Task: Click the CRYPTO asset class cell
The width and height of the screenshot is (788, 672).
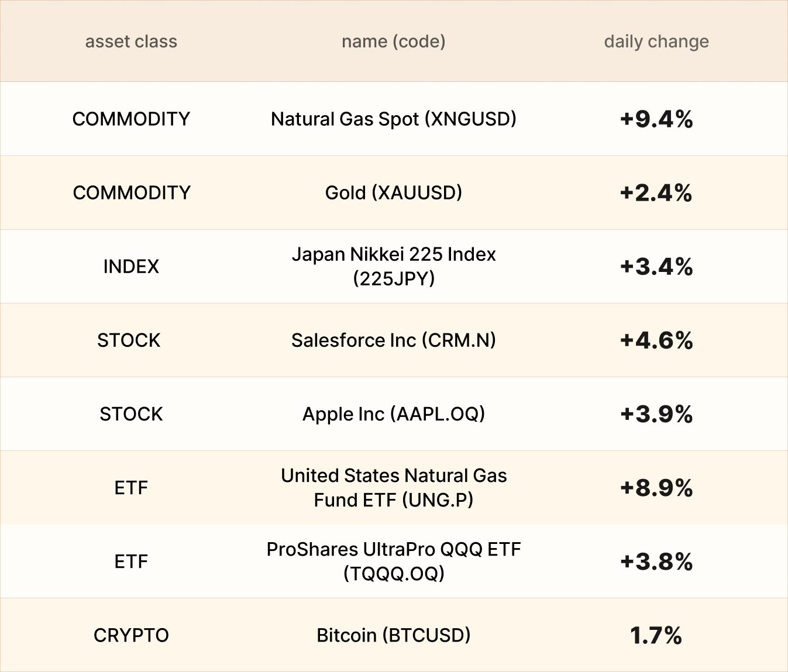Action: 131,635
